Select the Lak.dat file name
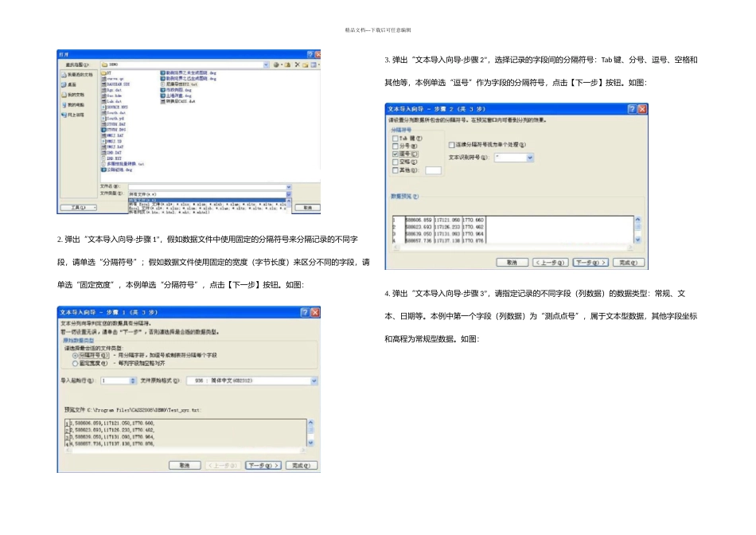 (115, 101)
